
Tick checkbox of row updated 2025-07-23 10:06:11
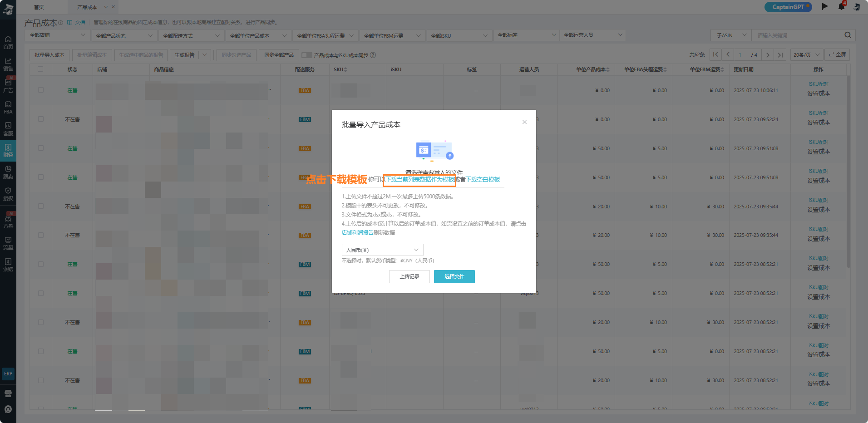click(41, 90)
